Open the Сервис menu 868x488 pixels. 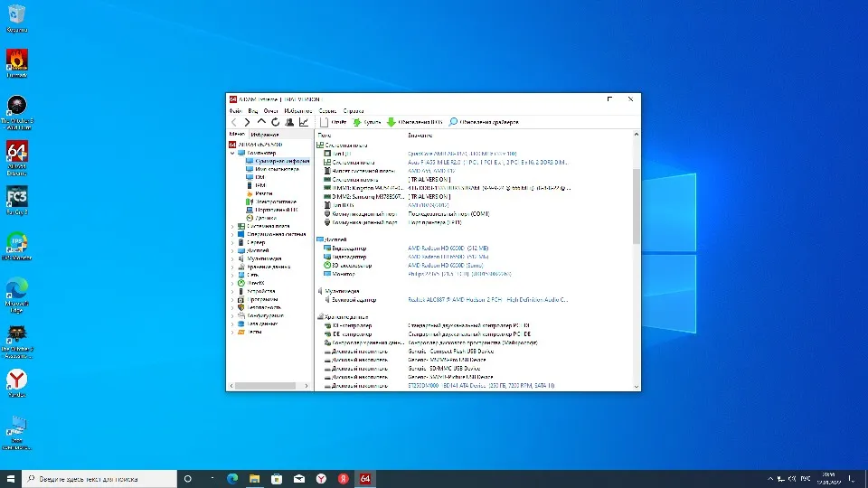click(327, 110)
